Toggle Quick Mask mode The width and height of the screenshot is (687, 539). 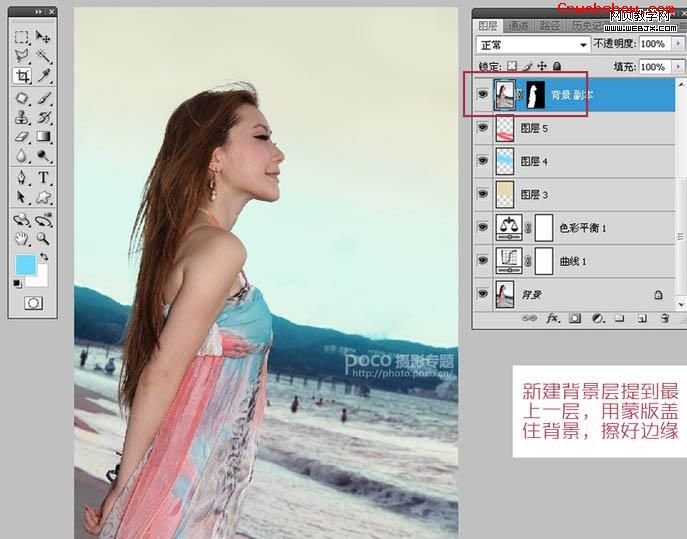(x=33, y=303)
